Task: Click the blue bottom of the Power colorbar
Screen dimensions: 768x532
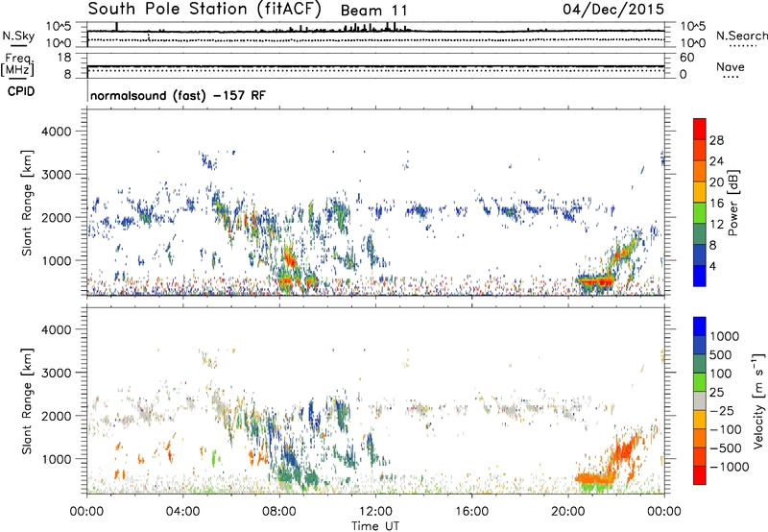Action: [x=700, y=276]
